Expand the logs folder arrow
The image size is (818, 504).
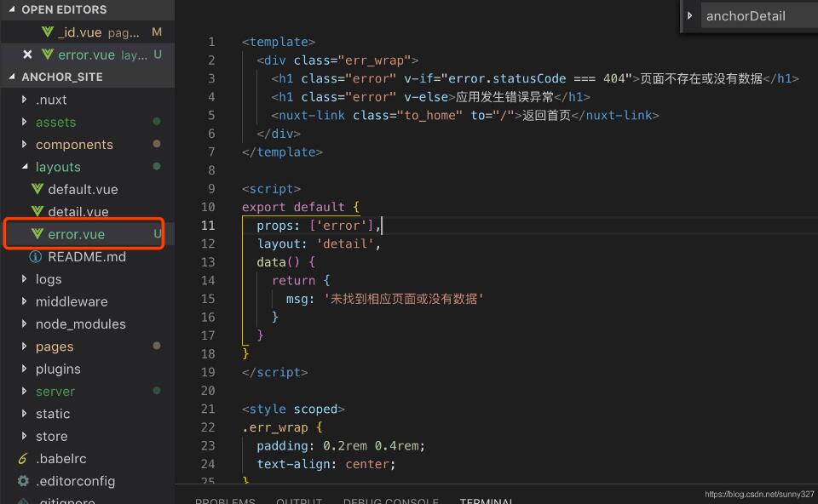[24, 279]
